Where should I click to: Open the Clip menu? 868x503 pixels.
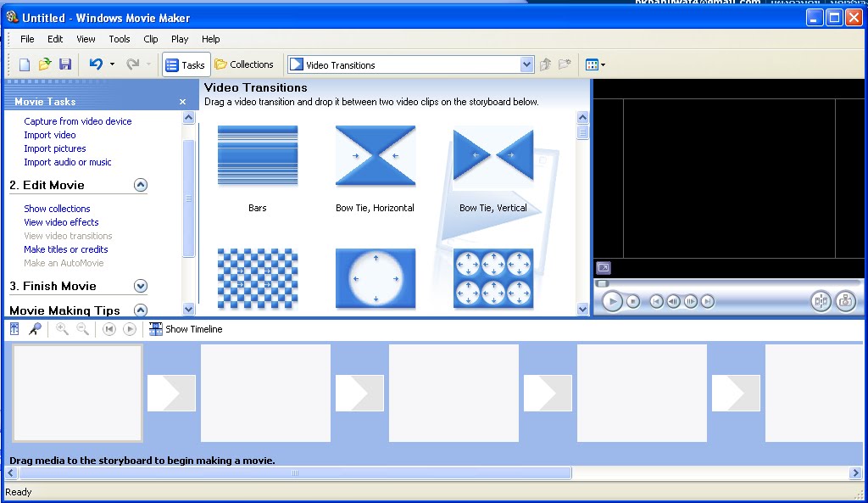(x=150, y=39)
